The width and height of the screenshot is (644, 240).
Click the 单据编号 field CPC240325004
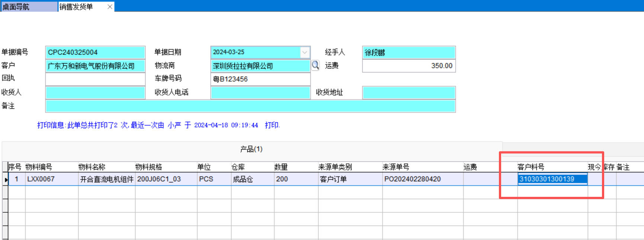tap(95, 52)
